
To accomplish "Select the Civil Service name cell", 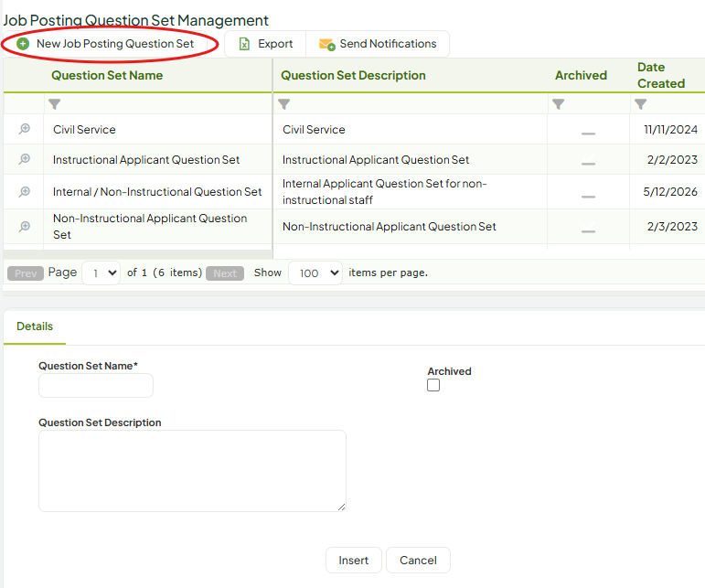I will (x=158, y=130).
